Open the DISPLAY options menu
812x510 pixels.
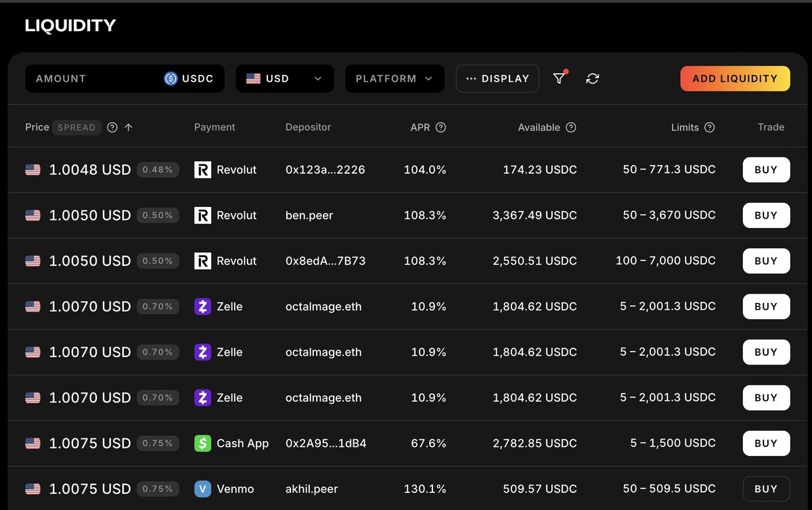coord(497,78)
